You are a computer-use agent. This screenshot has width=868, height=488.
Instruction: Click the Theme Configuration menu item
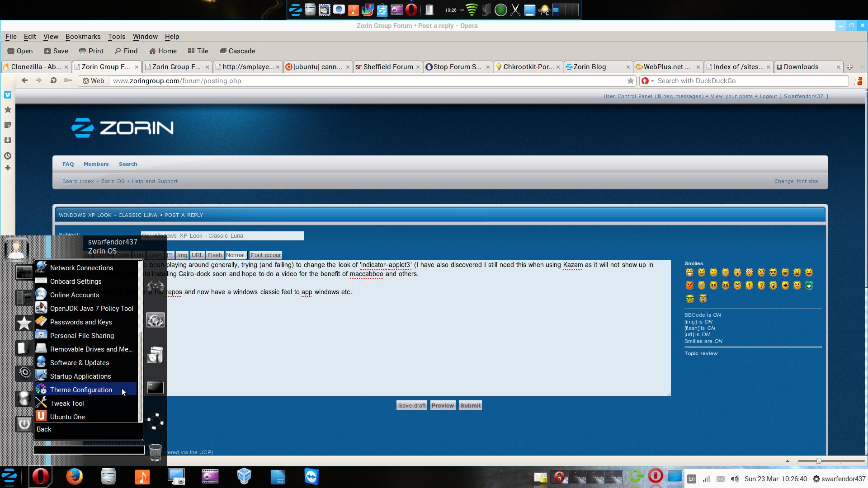(80, 389)
